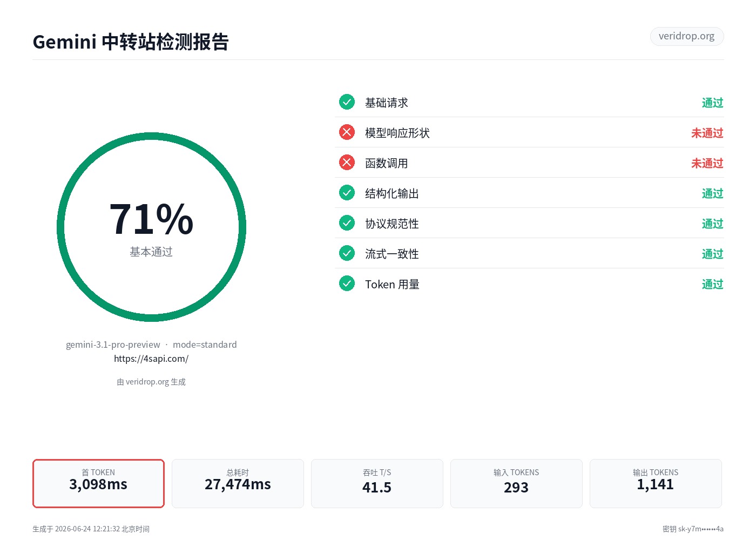Click the 由 veridrop.org 生成 credit text

(151, 382)
